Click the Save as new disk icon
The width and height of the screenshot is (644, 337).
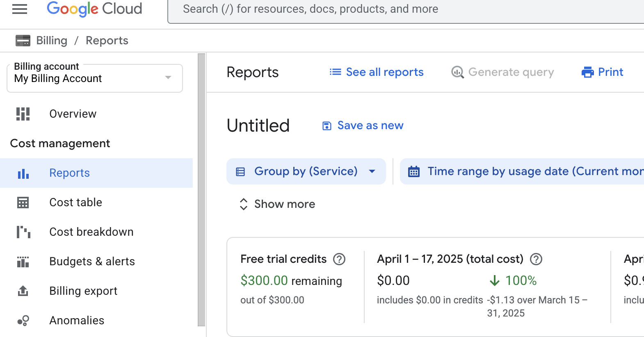[x=327, y=126]
